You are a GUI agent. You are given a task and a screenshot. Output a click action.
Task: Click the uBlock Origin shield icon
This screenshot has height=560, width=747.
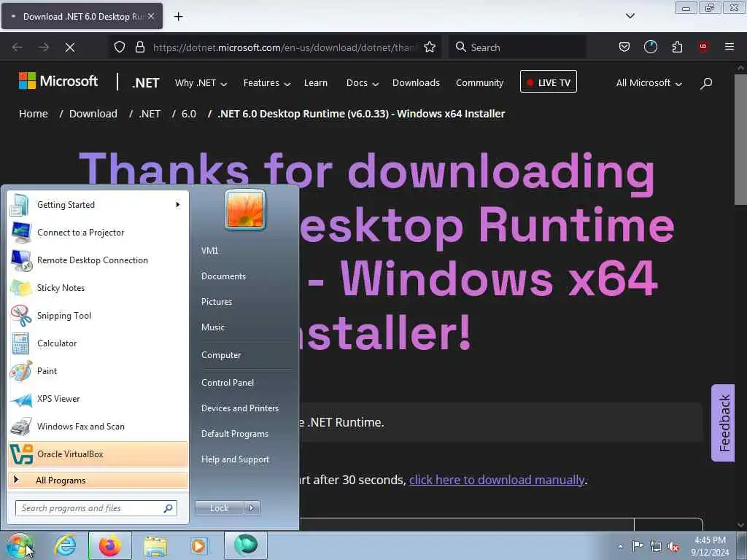[703, 47]
